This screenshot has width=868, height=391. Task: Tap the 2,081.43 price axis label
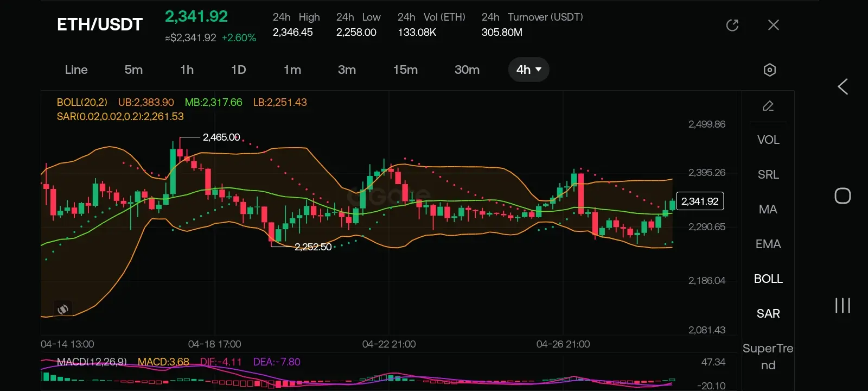click(707, 330)
